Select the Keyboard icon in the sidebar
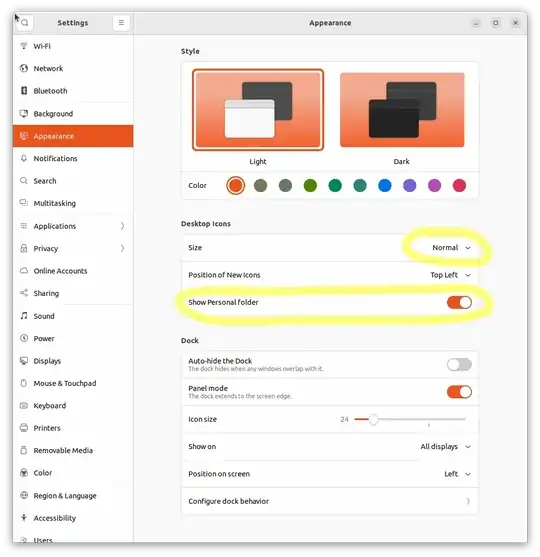 pyautogui.click(x=24, y=405)
